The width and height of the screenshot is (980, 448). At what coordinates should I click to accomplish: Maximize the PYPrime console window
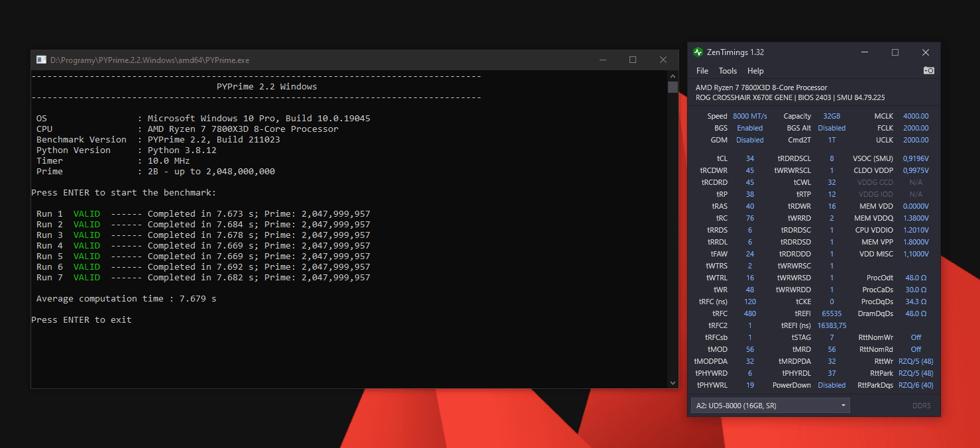tap(633, 60)
